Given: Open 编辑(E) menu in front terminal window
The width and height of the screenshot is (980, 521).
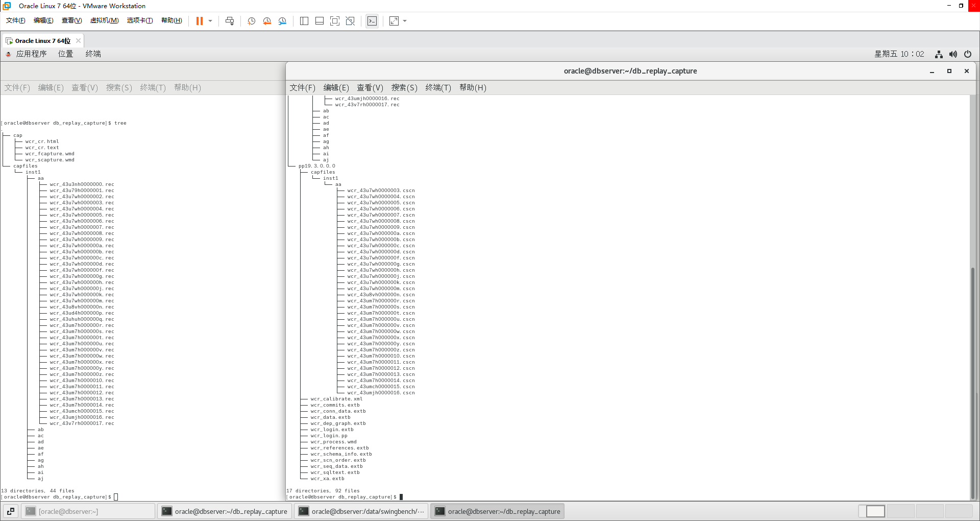Looking at the screenshot, I should point(336,87).
